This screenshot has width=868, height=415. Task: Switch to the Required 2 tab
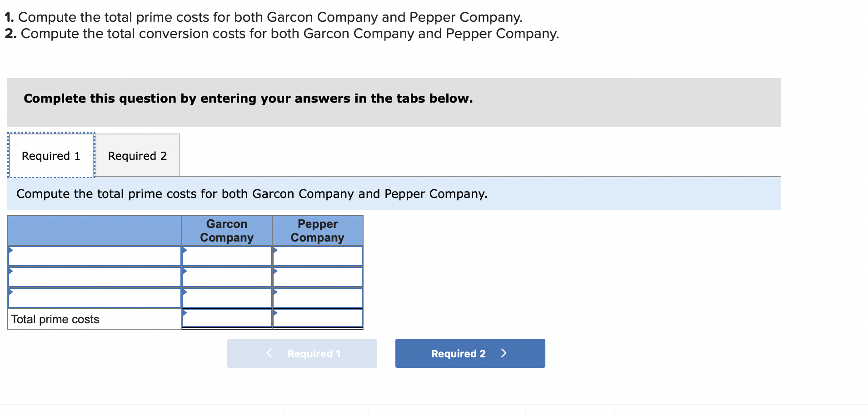pyautogui.click(x=137, y=155)
